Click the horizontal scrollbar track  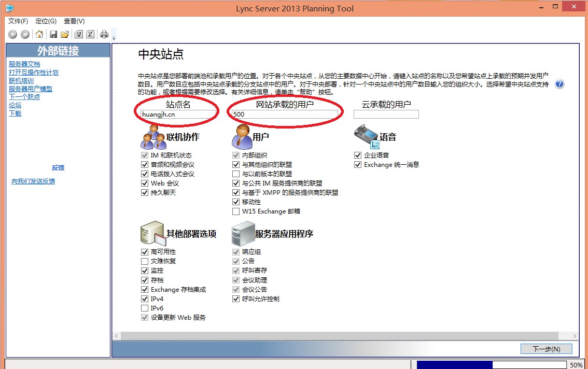click(x=340, y=336)
